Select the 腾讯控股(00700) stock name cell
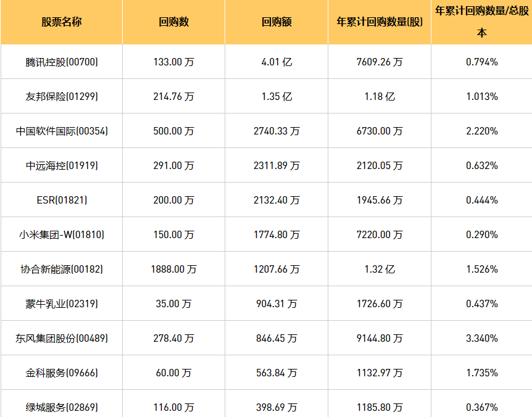Screen dimensions: 532x417 (62, 62)
